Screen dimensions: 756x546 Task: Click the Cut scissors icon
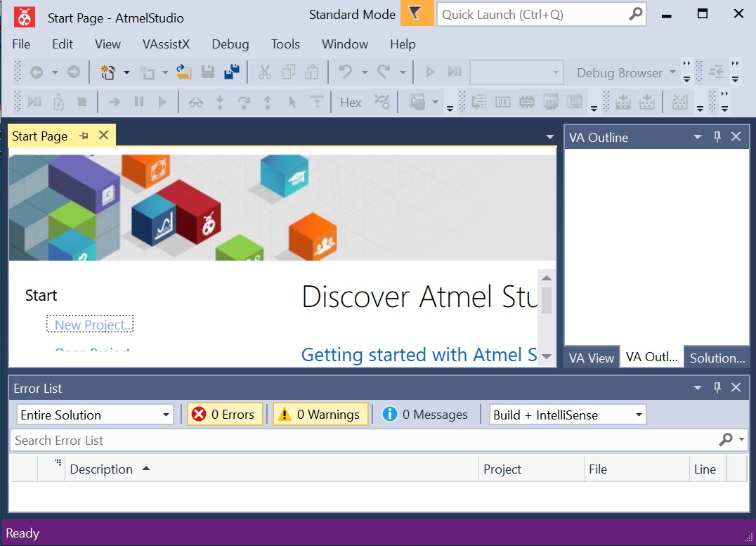pos(265,72)
